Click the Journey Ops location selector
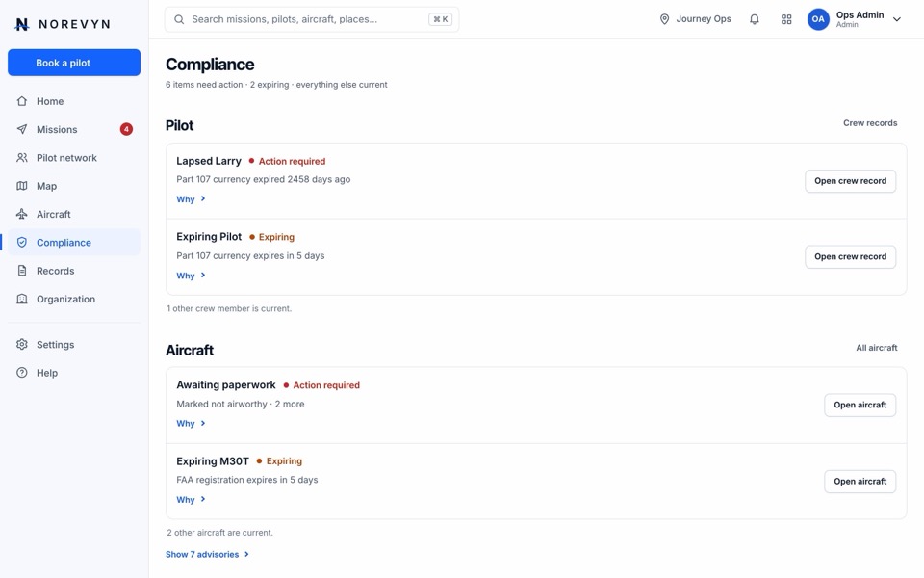924x578 pixels. 695,19
